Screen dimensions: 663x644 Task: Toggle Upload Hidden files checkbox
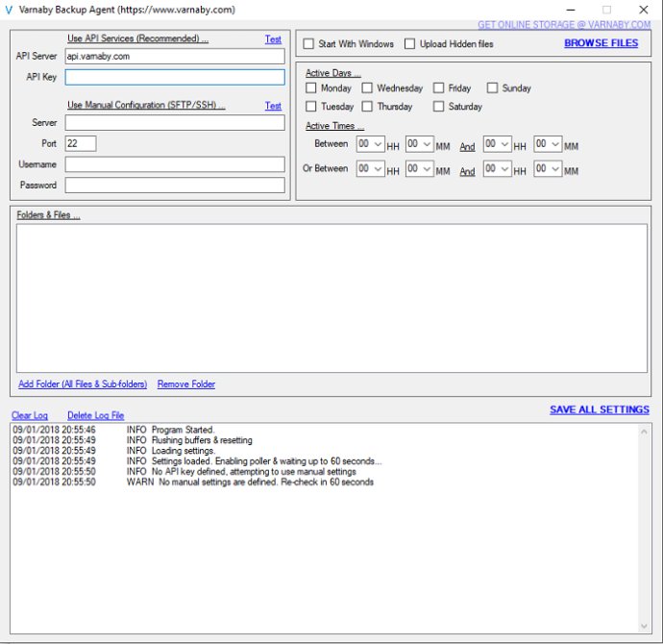coord(409,44)
